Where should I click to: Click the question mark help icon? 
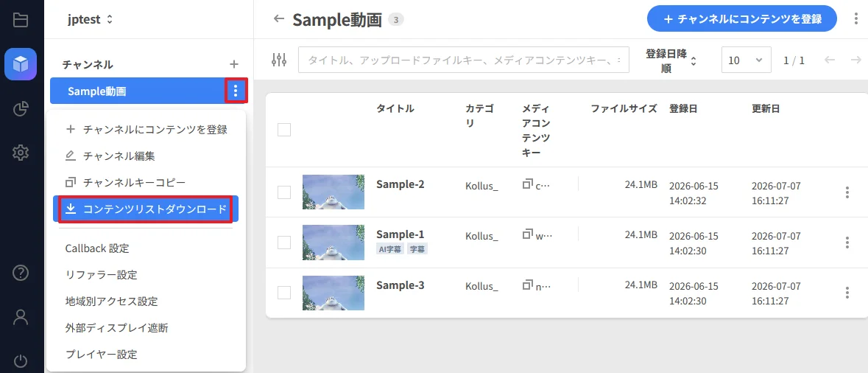coord(21,273)
